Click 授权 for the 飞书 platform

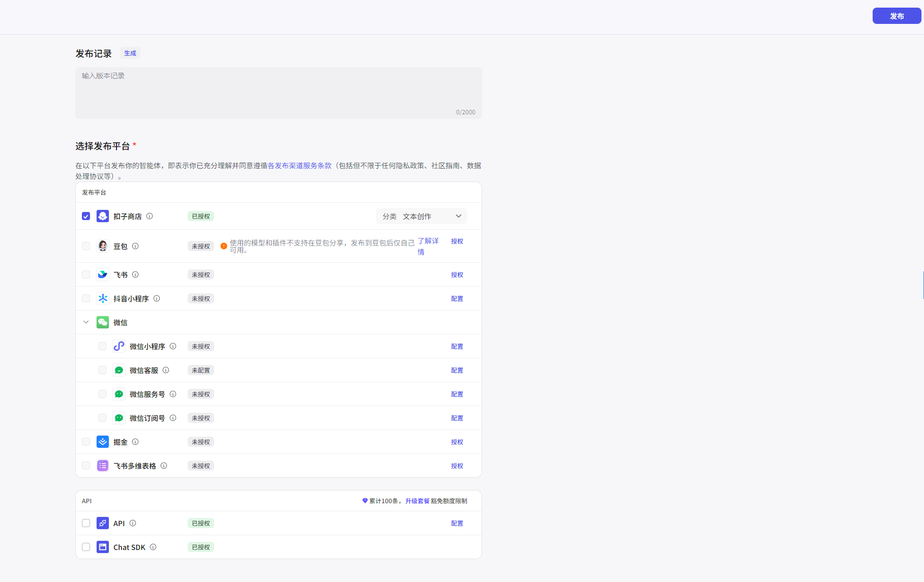[457, 274]
